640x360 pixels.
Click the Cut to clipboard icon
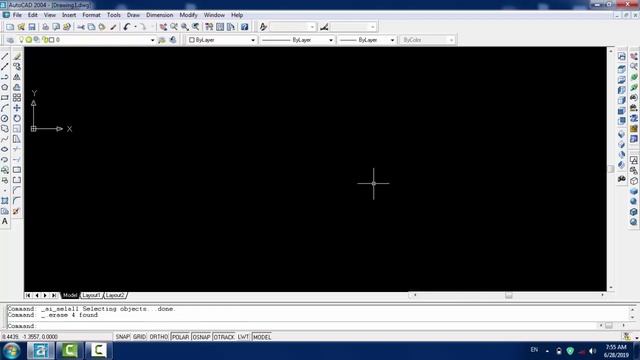81,27
